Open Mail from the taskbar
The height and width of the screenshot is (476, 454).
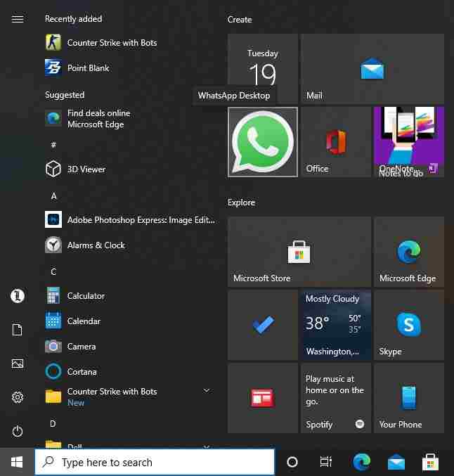click(396, 462)
